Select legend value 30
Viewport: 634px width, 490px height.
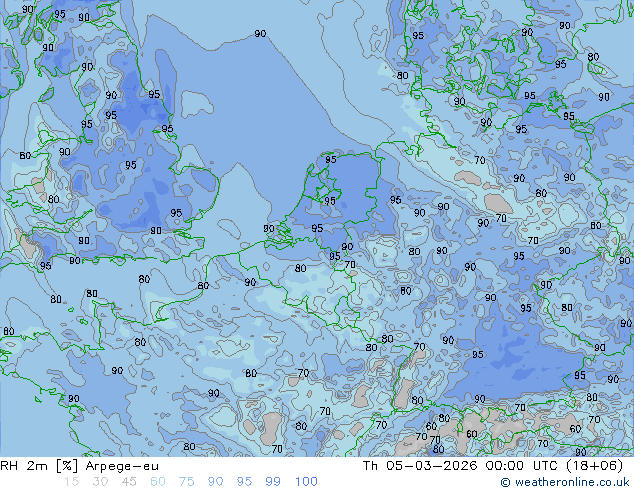100,482
